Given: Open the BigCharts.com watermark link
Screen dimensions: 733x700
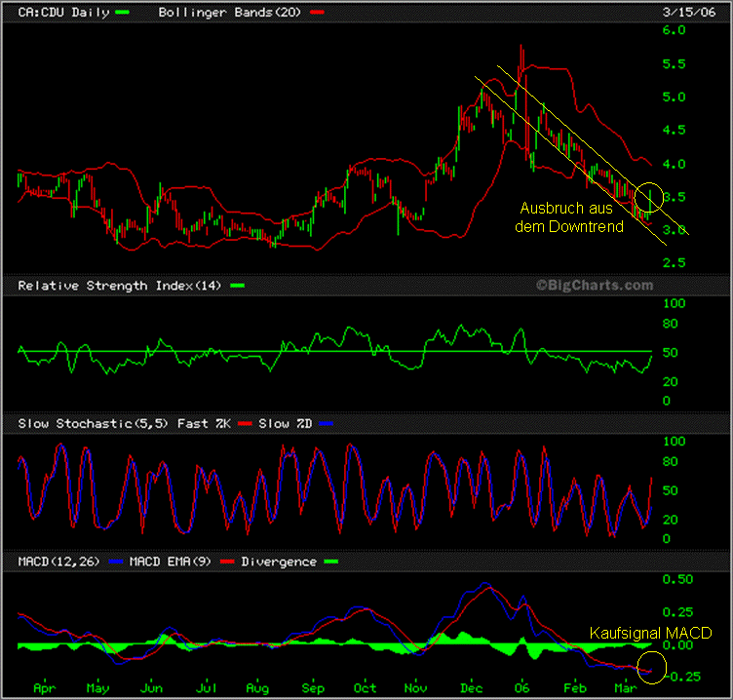Looking at the screenshot, I should pyautogui.click(x=593, y=285).
